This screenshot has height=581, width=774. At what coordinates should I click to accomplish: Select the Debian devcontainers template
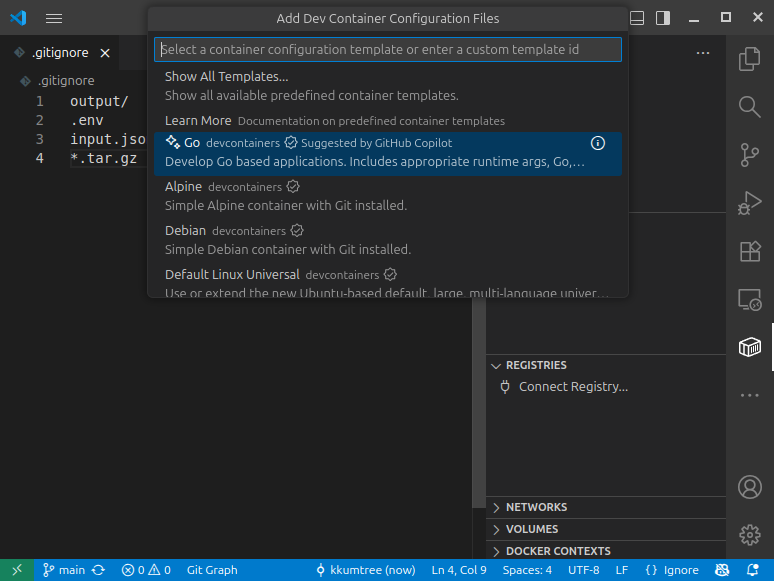pyautogui.click(x=387, y=241)
